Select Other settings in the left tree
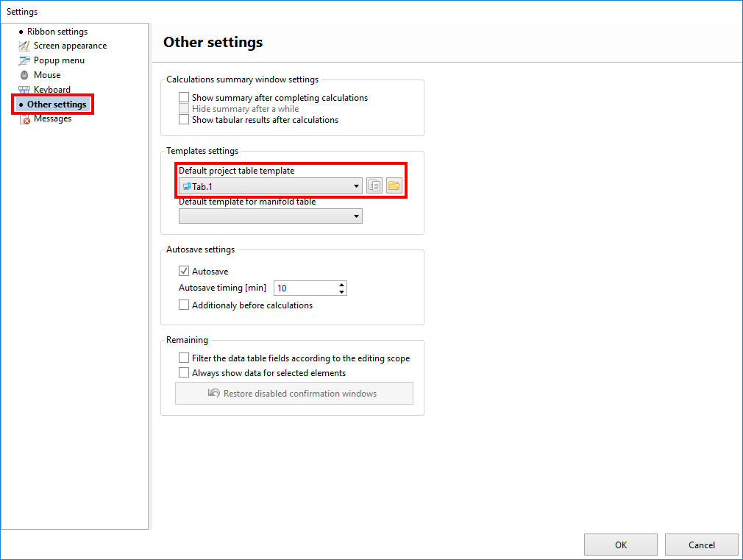The image size is (743, 560). (57, 104)
